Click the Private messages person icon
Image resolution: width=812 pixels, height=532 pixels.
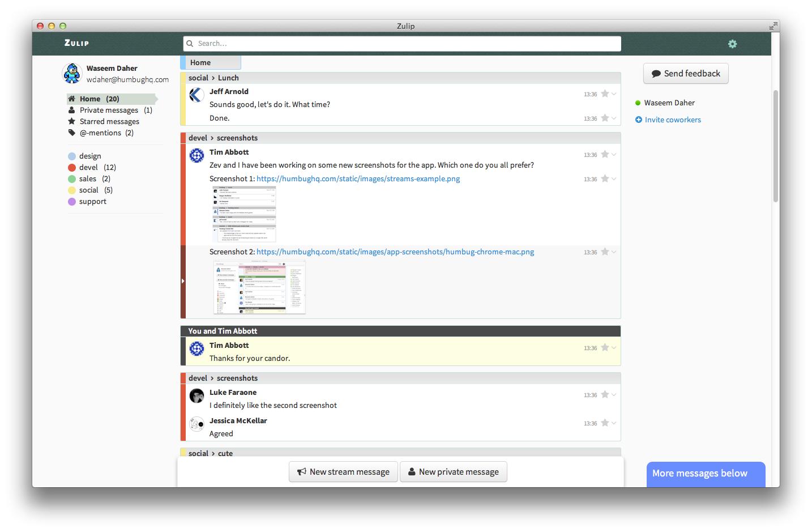click(x=72, y=110)
